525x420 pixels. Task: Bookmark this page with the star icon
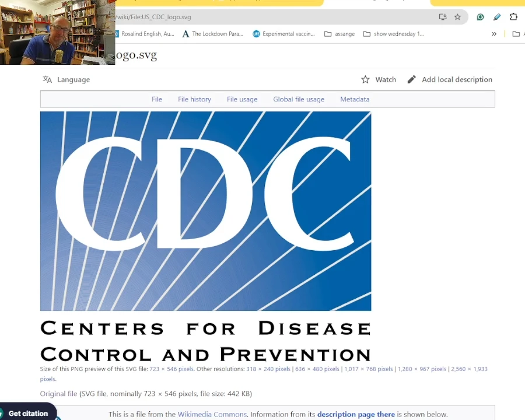457,17
